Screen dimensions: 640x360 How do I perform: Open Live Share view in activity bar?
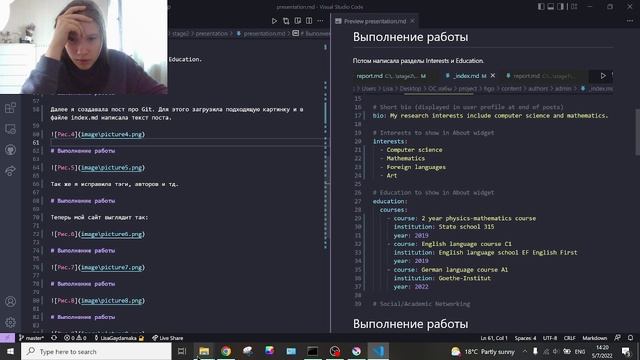(10, 171)
